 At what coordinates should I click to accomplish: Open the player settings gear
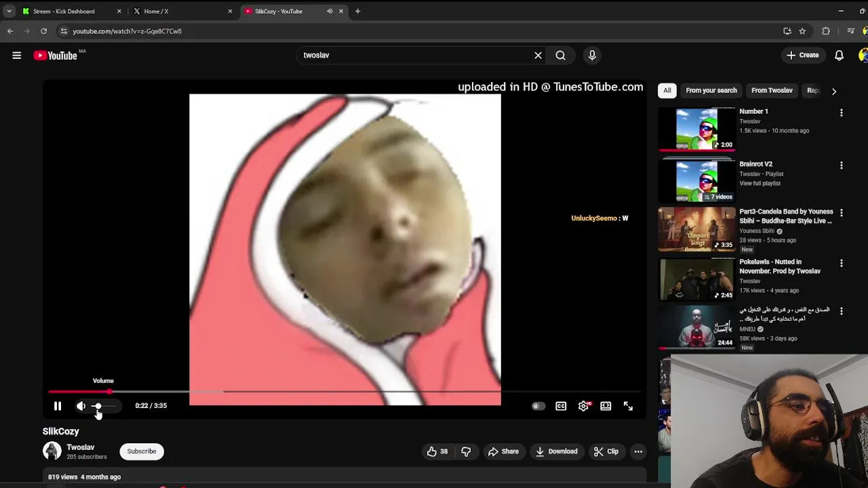coord(583,406)
